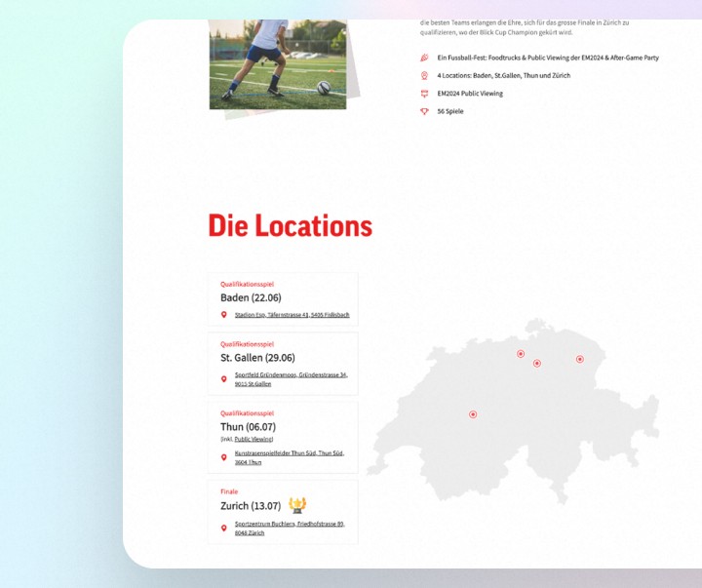Click the St. Gallen (29.06) title
Image resolution: width=702 pixels, height=588 pixels.
[257, 358]
